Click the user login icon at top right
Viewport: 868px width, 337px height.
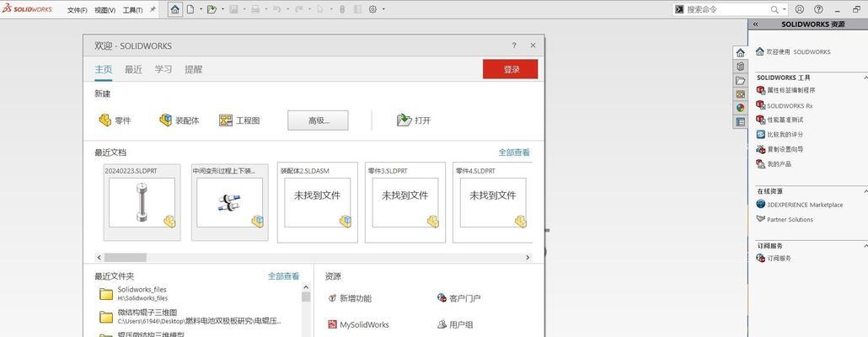(x=800, y=9)
